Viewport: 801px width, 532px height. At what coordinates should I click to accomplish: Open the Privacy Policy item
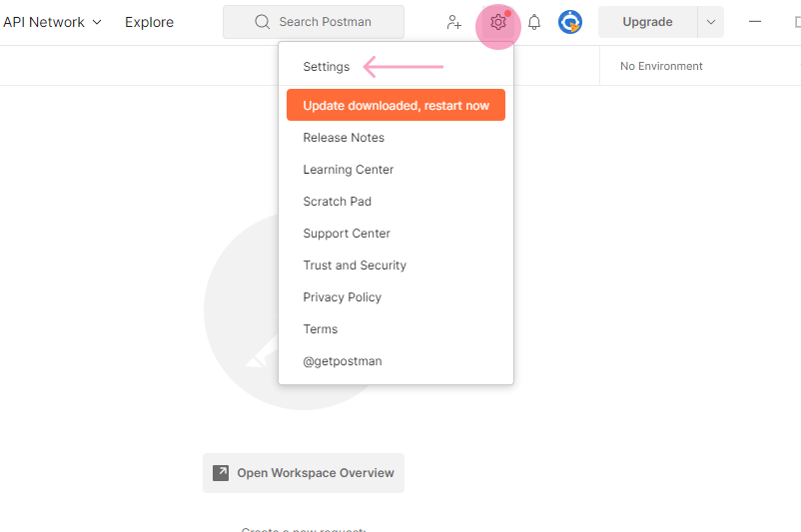[343, 297]
